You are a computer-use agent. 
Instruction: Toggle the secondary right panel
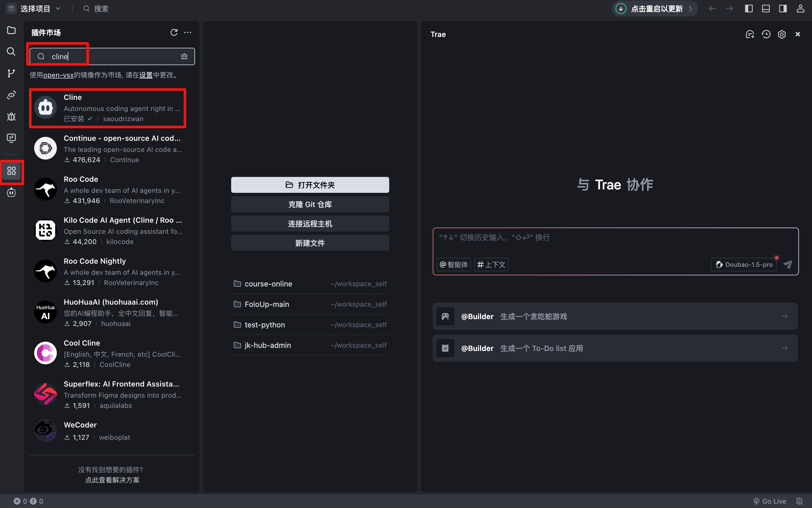point(782,9)
